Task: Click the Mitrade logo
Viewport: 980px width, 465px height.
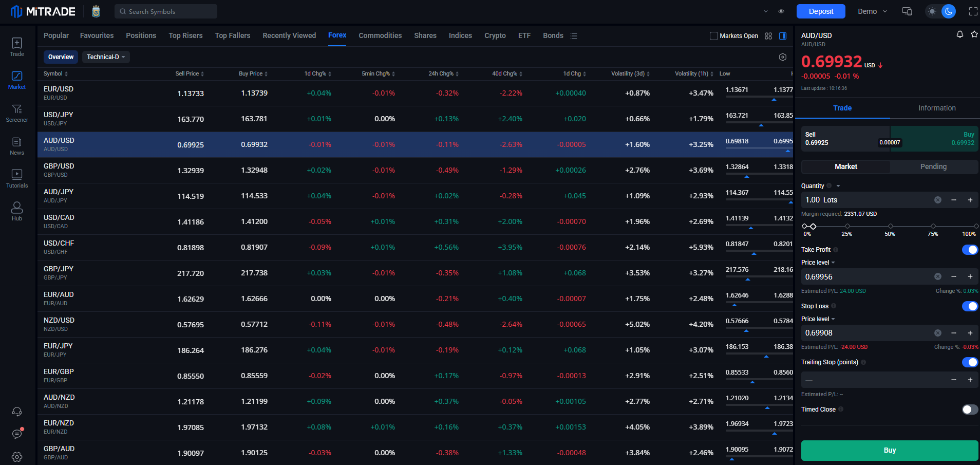Action: click(43, 11)
